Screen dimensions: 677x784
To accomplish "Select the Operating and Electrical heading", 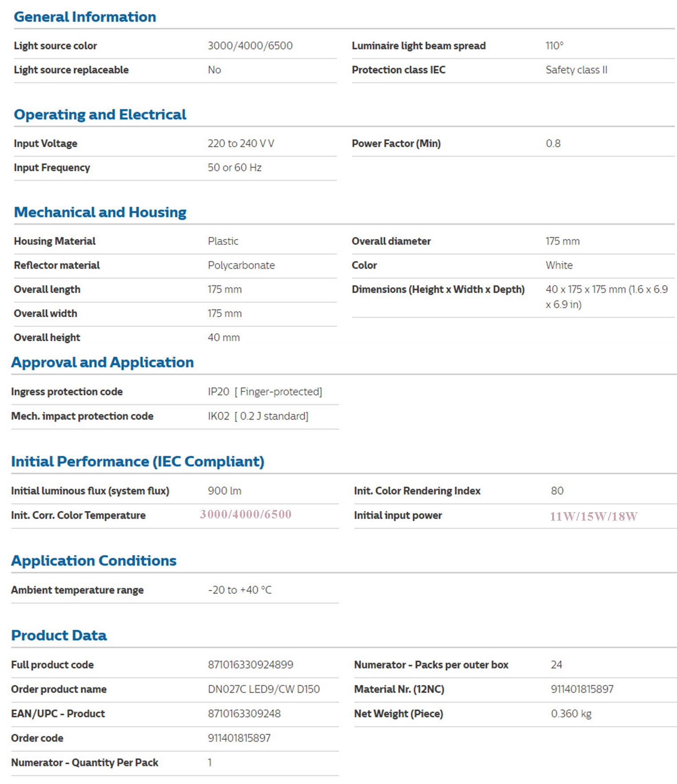I will coord(100,115).
